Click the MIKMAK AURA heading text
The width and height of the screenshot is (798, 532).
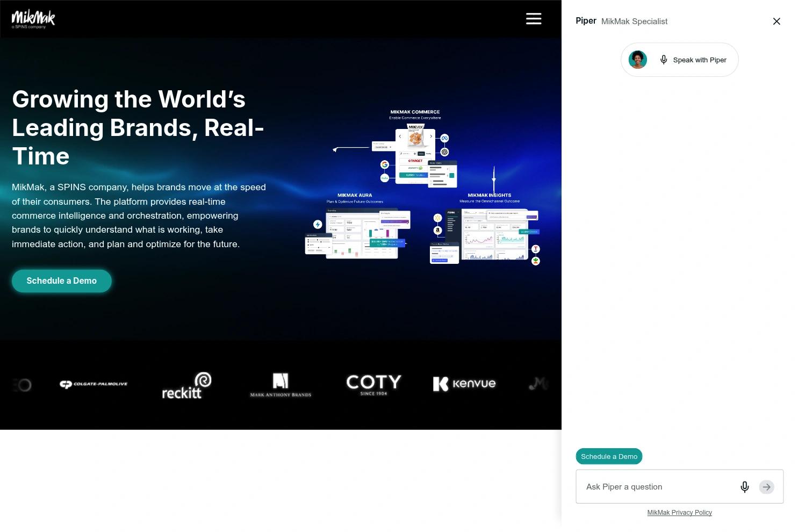tap(355, 195)
